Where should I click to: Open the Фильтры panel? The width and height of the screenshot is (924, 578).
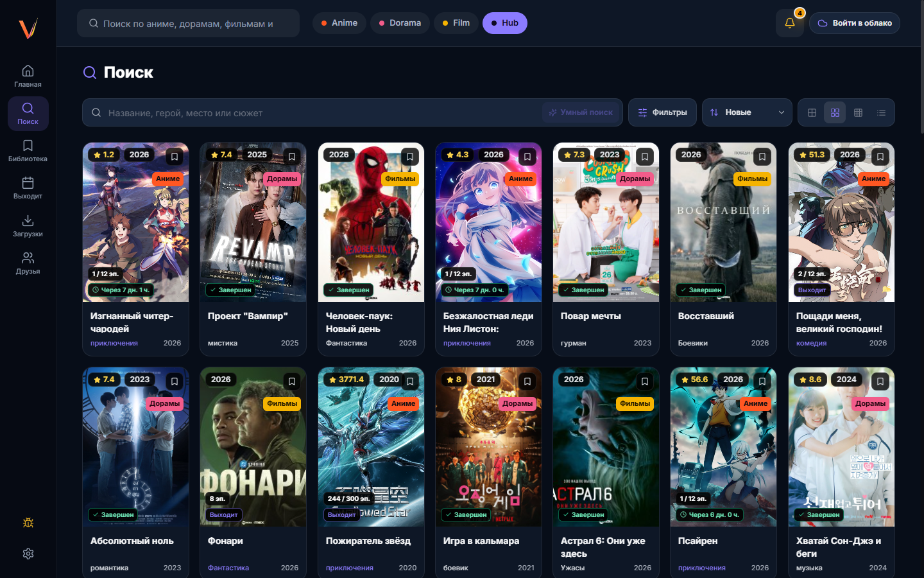click(662, 112)
